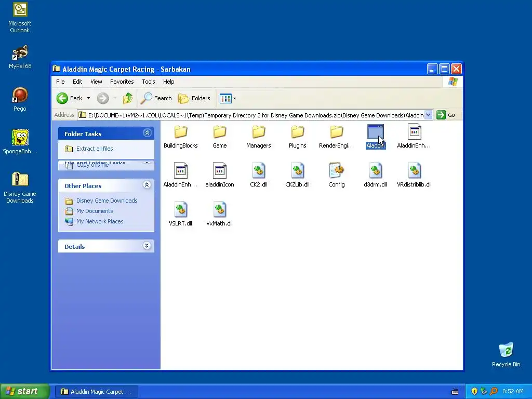Open the Search pane
Viewport: 532px width, 399px height.
[156, 98]
